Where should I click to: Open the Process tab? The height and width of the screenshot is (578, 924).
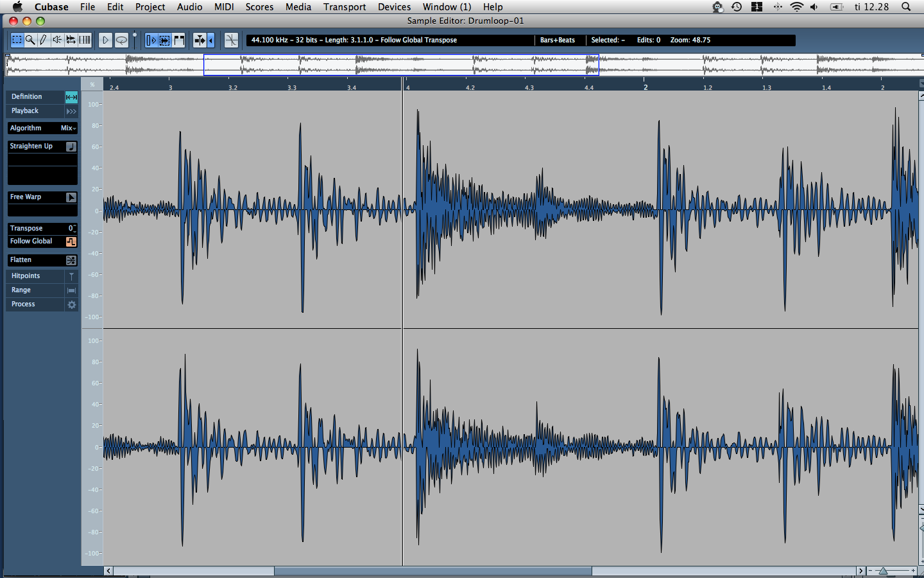35,304
